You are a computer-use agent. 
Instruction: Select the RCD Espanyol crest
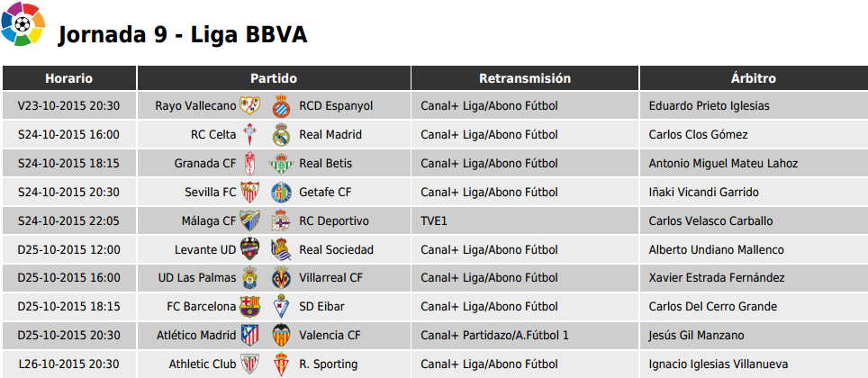[281, 105]
